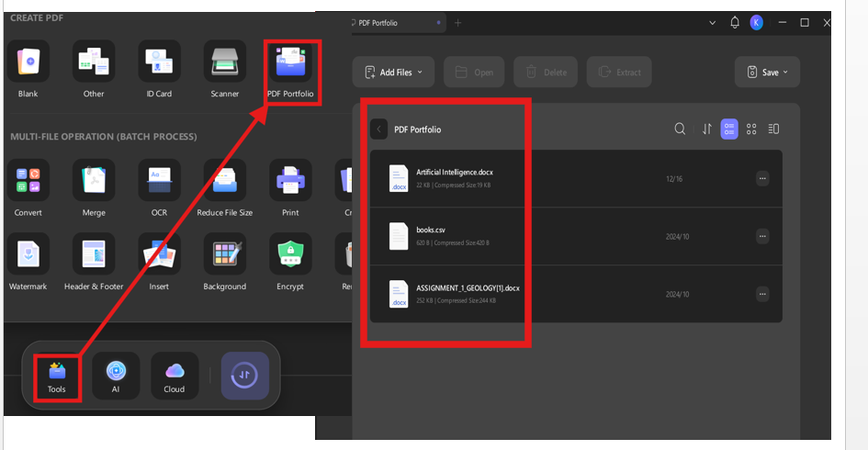
Task: Click the books.csv file icon
Action: click(x=399, y=236)
